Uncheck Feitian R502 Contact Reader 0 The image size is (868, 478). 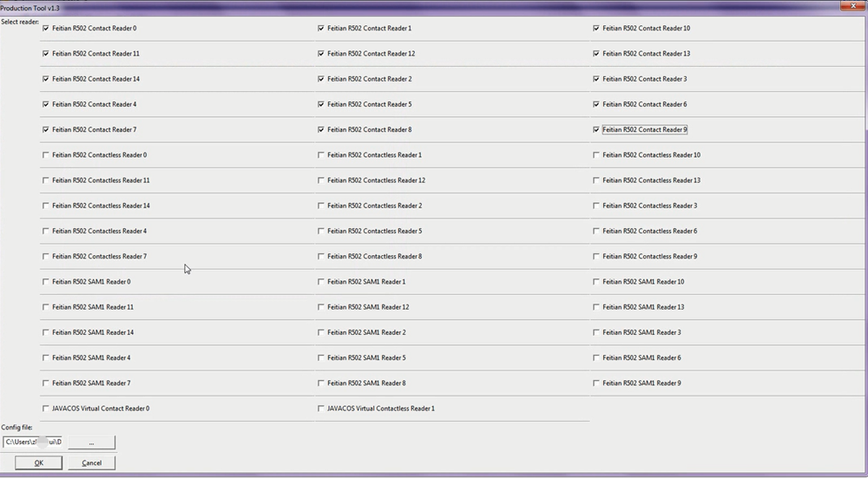tap(46, 29)
